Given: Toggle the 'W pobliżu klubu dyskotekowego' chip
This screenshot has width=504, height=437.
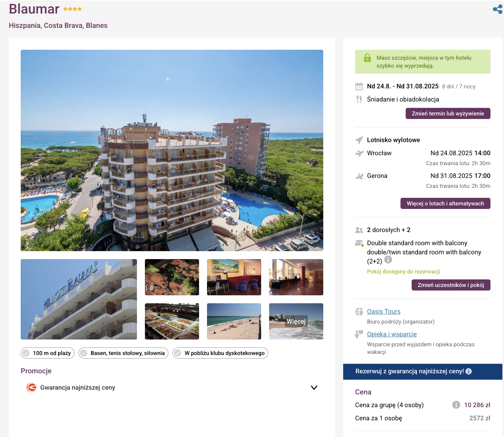Looking at the screenshot, I should [220, 353].
